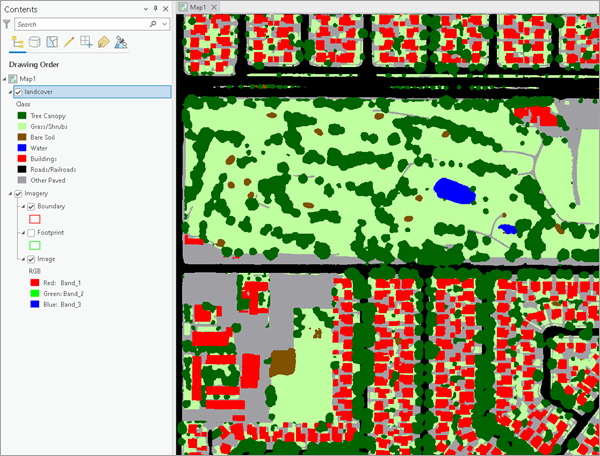
Task: Click the Tree Canopy dark green swatch
Action: tap(21, 116)
